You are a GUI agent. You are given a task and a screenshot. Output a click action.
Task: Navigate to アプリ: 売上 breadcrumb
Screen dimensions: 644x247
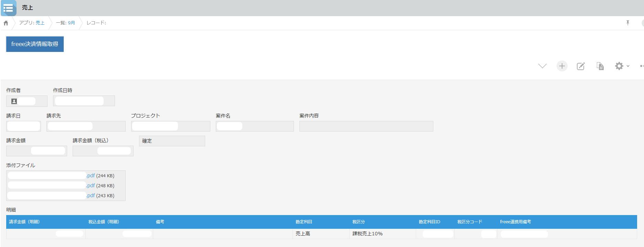tap(32, 23)
